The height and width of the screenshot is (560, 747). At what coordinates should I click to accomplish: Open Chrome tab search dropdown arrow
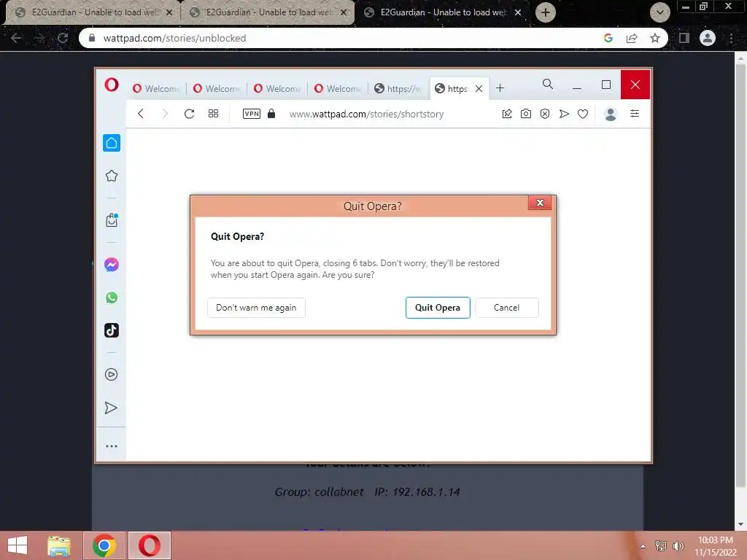(x=659, y=12)
